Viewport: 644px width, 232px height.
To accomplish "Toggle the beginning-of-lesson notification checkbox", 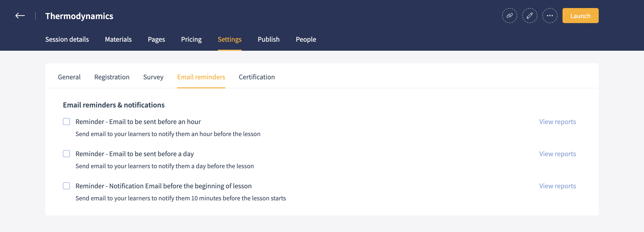I will click(x=66, y=186).
